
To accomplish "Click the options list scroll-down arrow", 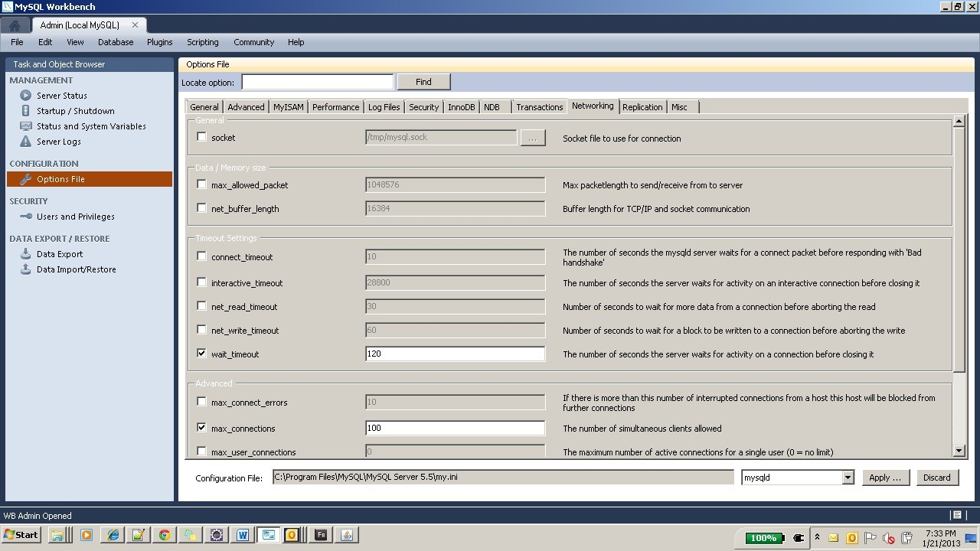I will pos(959,452).
